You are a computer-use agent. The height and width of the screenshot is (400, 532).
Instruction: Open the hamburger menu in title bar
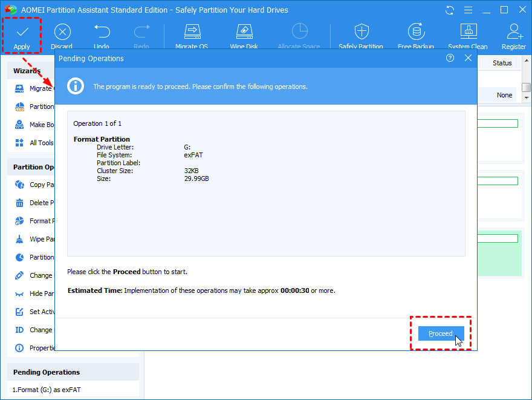pos(468,10)
